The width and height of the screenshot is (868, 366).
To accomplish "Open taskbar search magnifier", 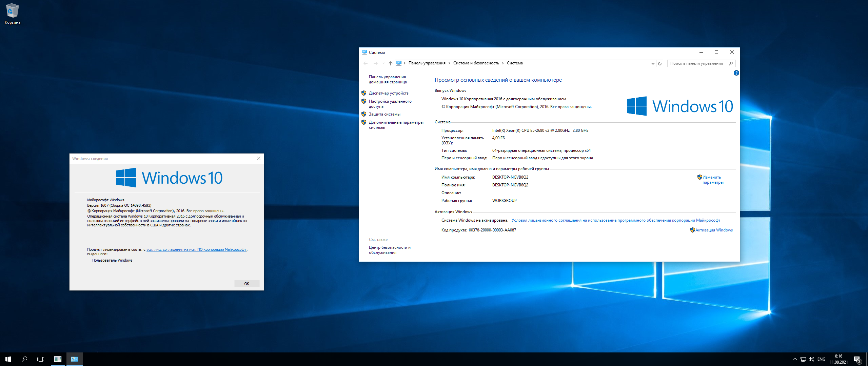I will tap(24, 359).
